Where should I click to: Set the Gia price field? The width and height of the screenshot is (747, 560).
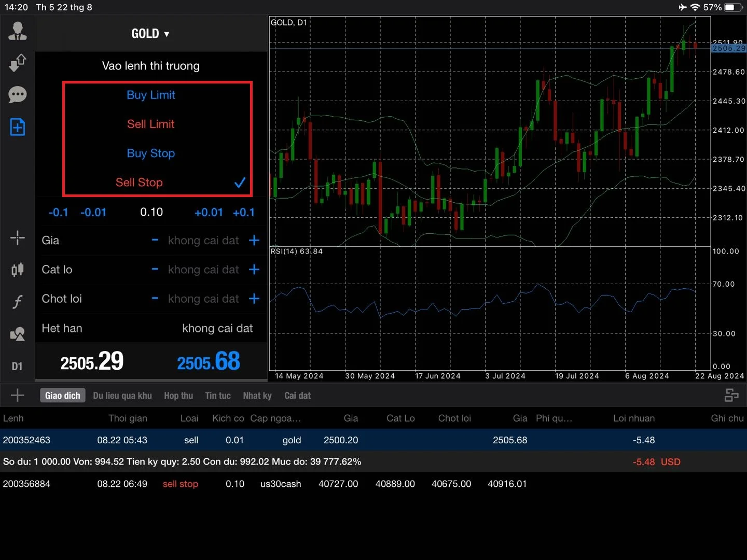click(x=203, y=241)
